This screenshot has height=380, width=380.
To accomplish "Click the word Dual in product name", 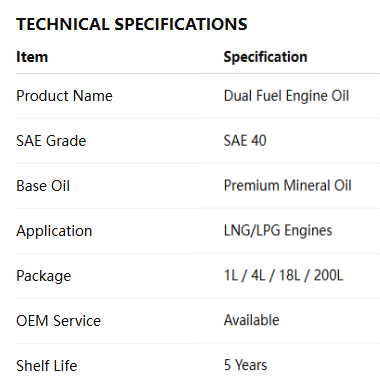I will pyautogui.click(x=238, y=96).
